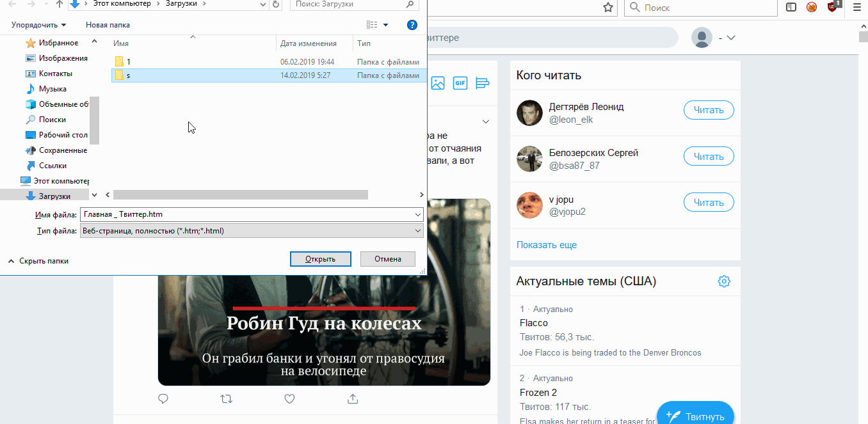868x424 pixels.
Task: Bookmark page with star icon in Firefox
Action: tap(608, 7)
